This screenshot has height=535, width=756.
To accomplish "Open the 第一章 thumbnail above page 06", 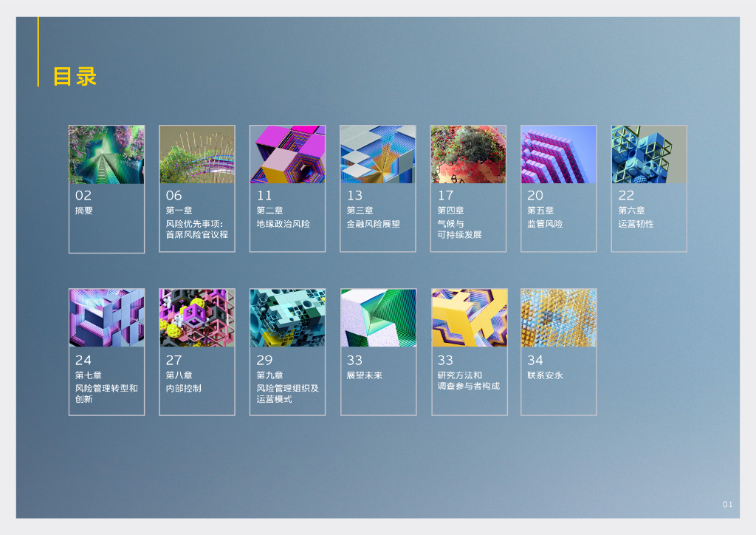I will tap(197, 154).
